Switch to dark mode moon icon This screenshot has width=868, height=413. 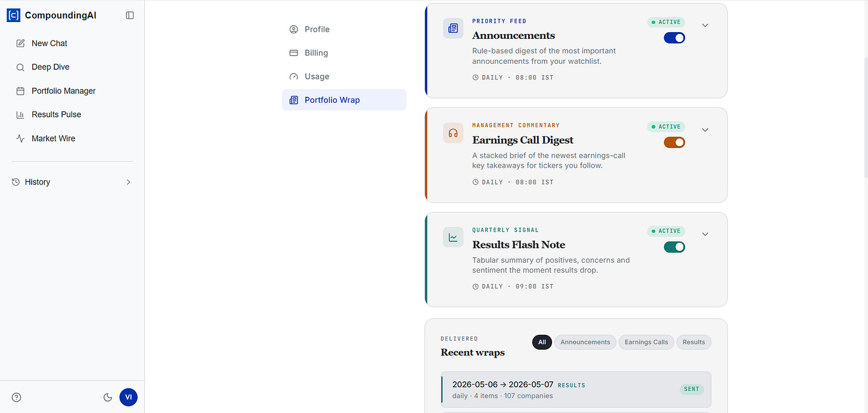click(x=108, y=397)
